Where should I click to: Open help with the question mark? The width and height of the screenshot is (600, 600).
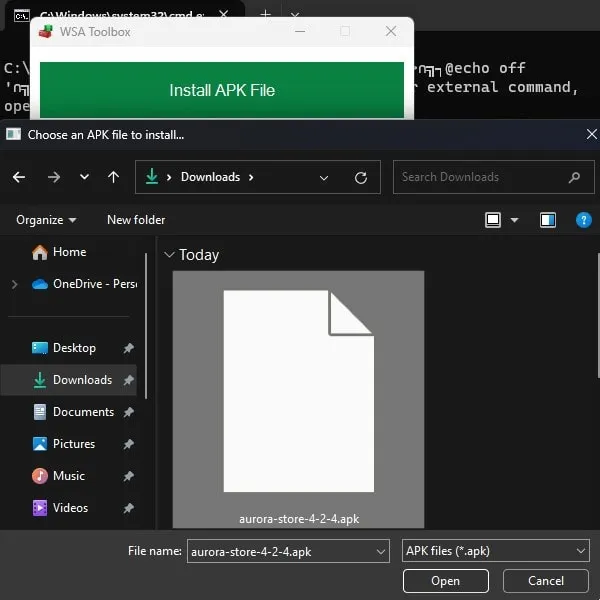point(584,220)
